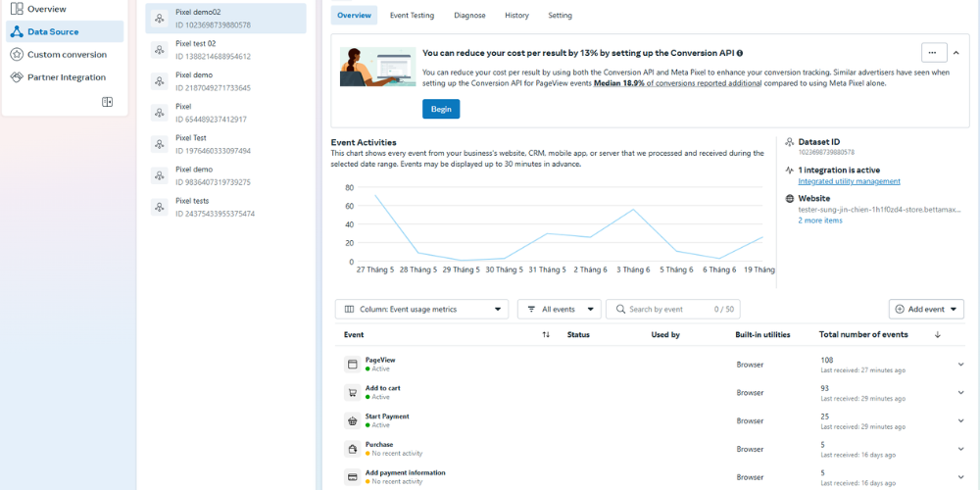Screen dimensions: 980x490
Task: Click the Conversion API illustration thumbnail
Action: pos(378,67)
